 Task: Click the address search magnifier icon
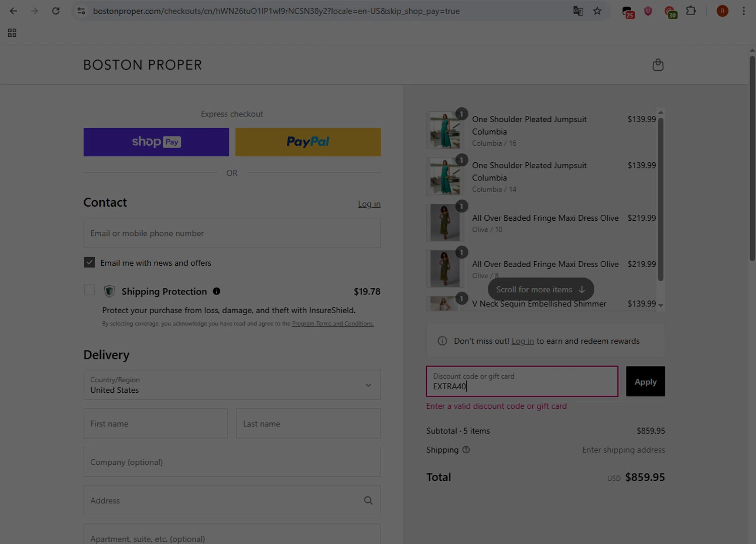point(368,500)
